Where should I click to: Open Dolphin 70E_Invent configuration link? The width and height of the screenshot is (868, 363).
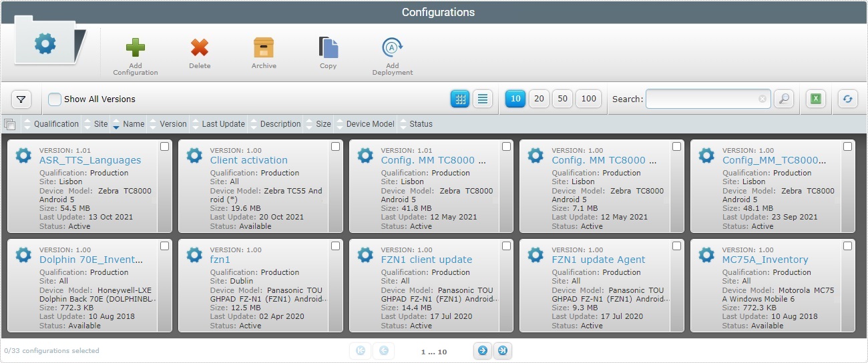pos(91,260)
